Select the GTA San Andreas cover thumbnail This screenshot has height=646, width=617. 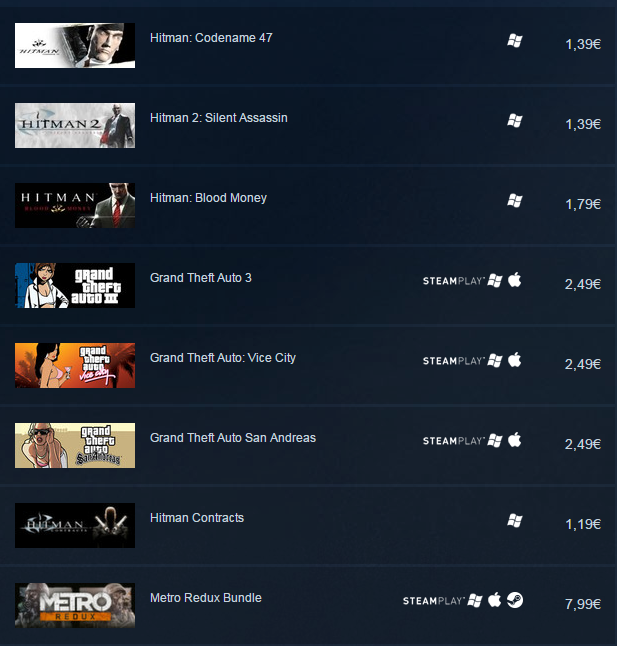pos(75,445)
